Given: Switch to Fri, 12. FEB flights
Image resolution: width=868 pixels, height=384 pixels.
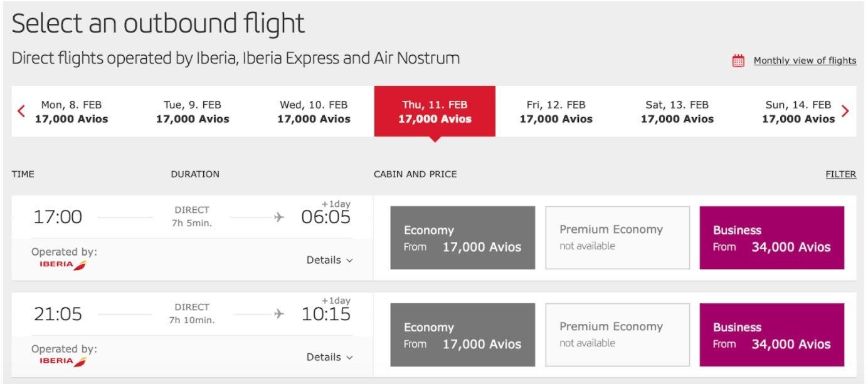Looking at the screenshot, I should (x=557, y=111).
